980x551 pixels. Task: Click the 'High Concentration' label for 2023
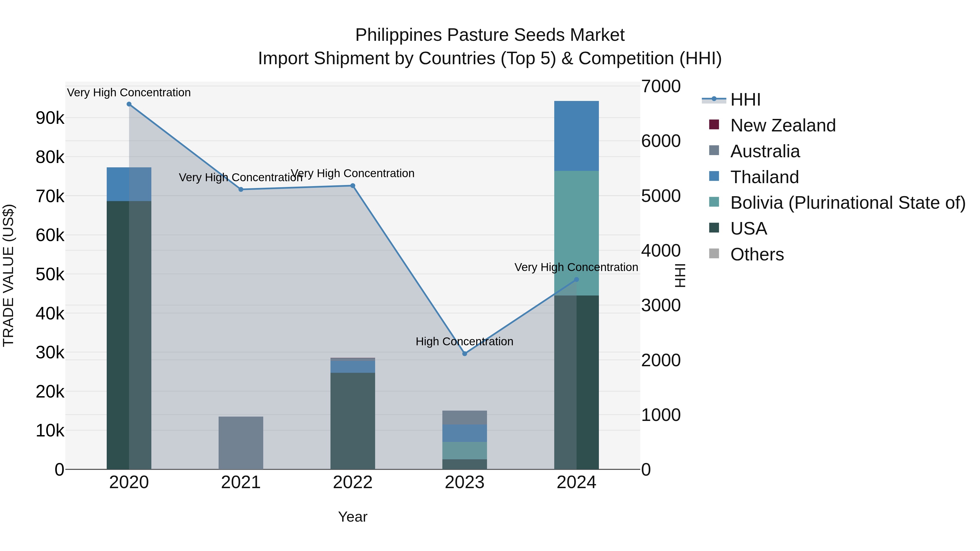pos(464,341)
